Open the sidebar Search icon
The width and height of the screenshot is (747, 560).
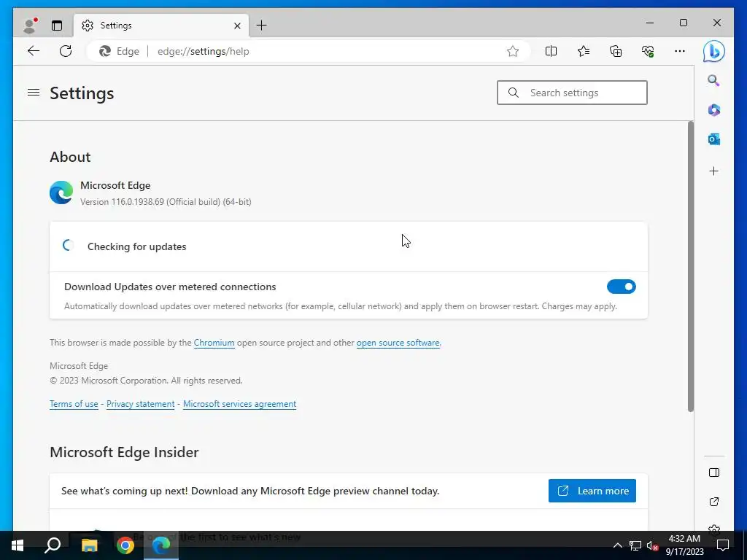pos(713,80)
